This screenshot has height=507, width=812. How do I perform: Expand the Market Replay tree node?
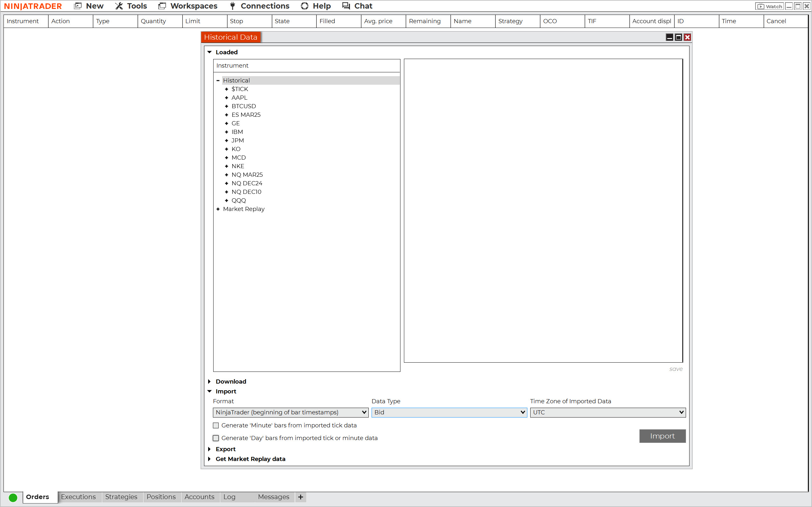[x=218, y=209]
